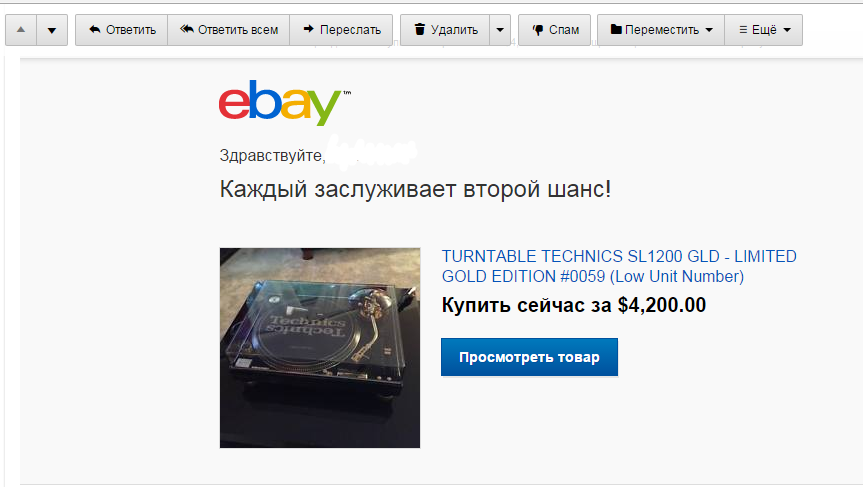This screenshot has width=863, height=487.
Task: Click the ebay logo
Action: pos(285,102)
